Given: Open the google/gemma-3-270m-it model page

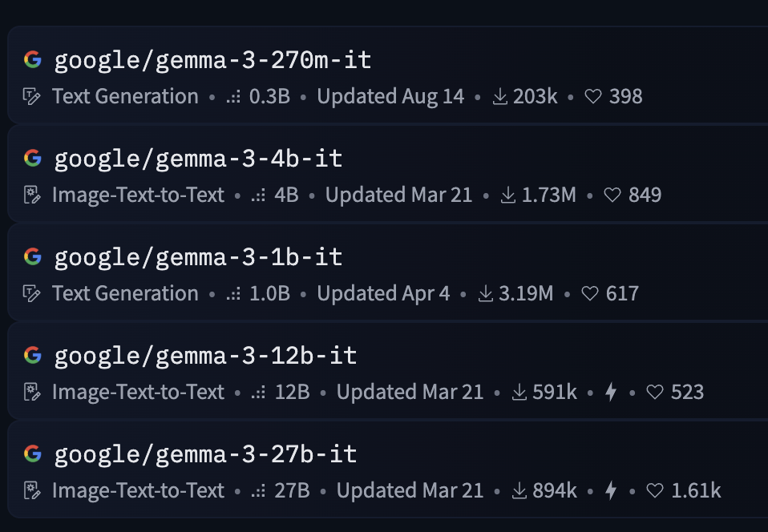Looking at the screenshot, I should [212, 59].
